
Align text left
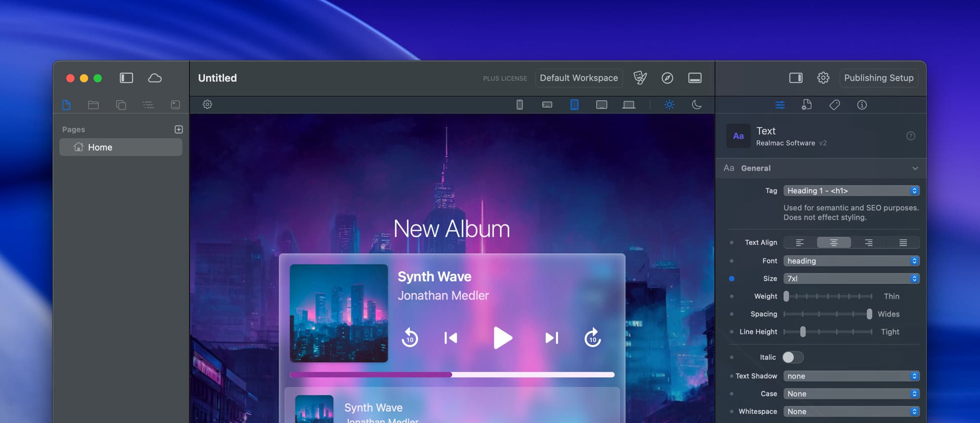(800, 242)
